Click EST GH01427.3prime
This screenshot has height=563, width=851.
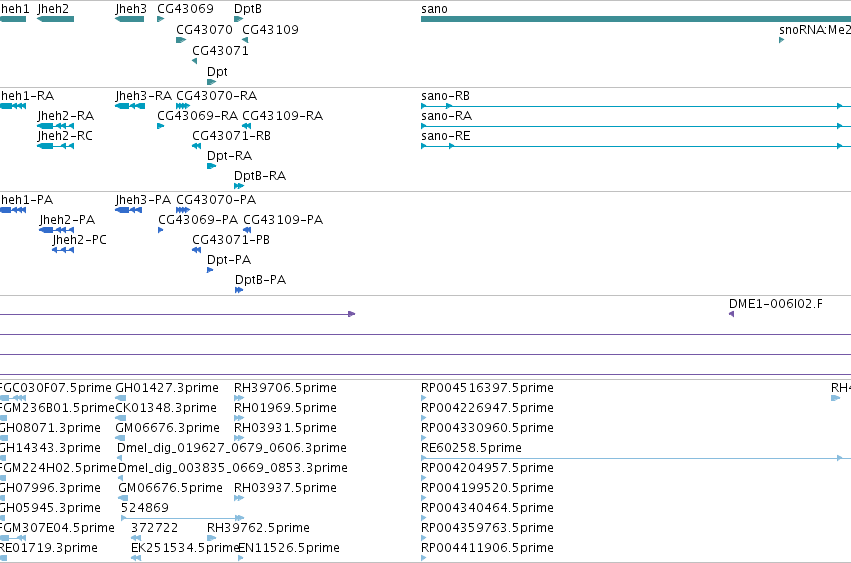tap(167, 388)
